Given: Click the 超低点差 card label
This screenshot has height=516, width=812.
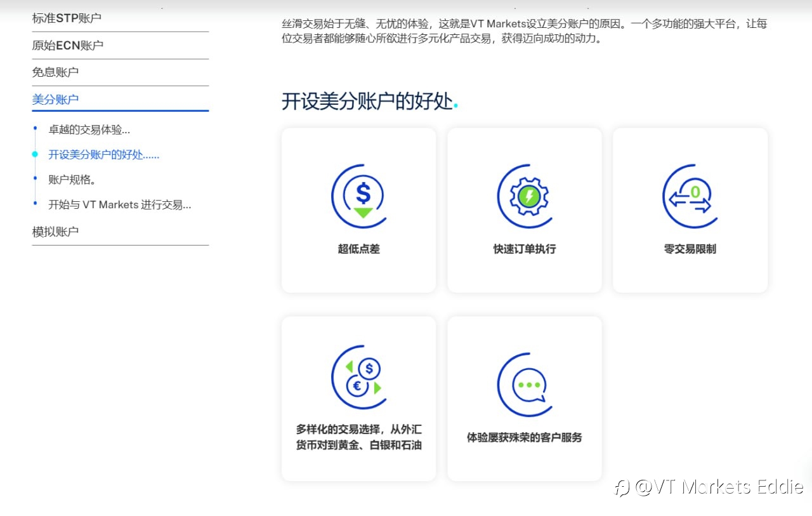Looking at the screenshot, I should pyautogui.click(x=359, y=249).
